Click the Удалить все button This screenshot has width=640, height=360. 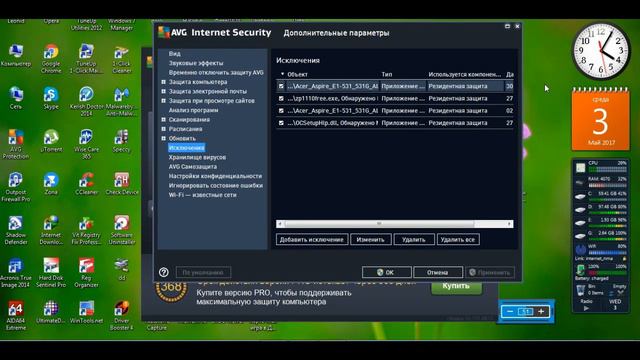point(458,240)
